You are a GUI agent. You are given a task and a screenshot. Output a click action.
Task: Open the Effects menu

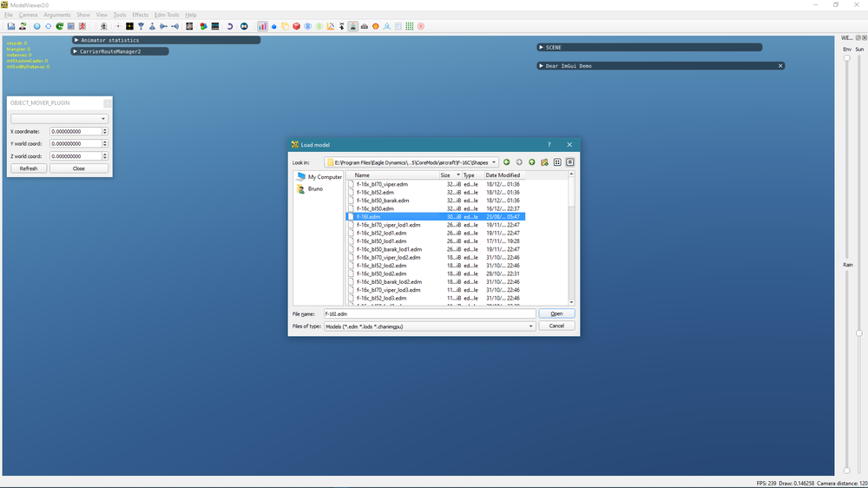tap(140, 15)
